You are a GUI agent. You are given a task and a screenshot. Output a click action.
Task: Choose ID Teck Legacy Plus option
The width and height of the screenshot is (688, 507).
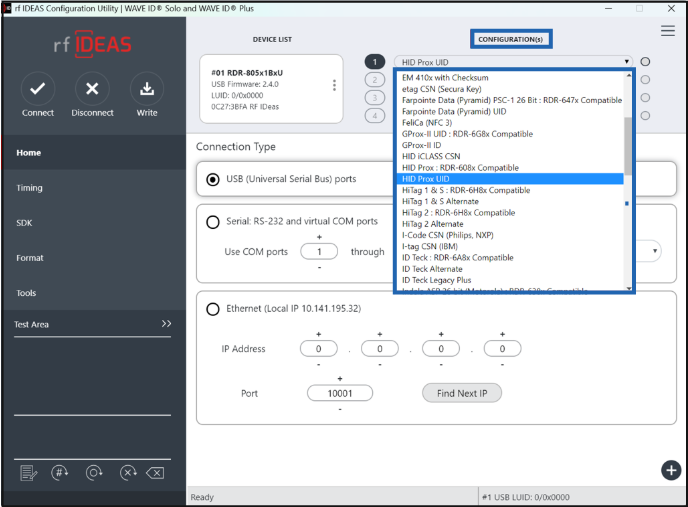coord(437,280)
